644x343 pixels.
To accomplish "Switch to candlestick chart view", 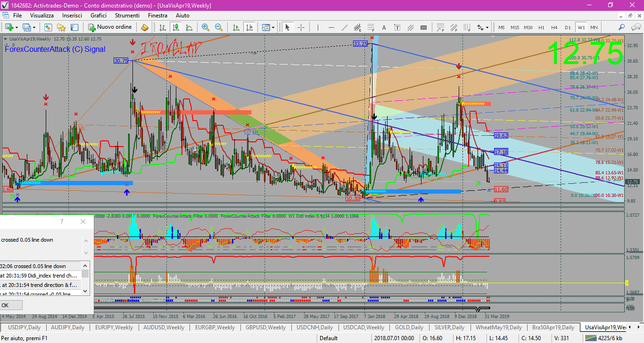I will [x=175, y=27].
